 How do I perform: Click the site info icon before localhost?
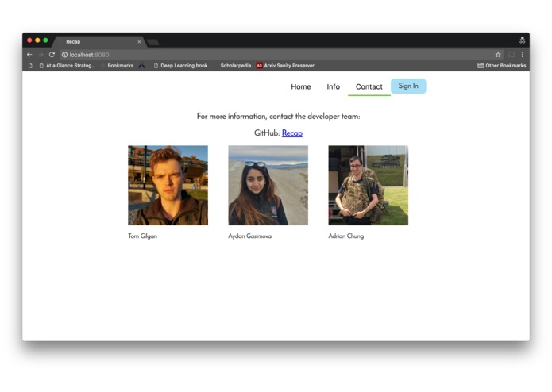click(65, 55)
